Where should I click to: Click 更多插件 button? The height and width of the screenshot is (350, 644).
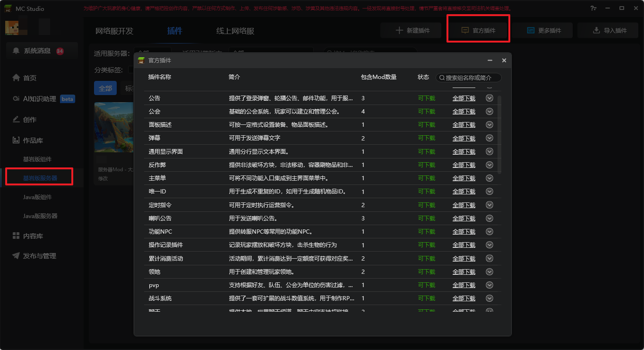pyautogui.click(x=543, y=30)
